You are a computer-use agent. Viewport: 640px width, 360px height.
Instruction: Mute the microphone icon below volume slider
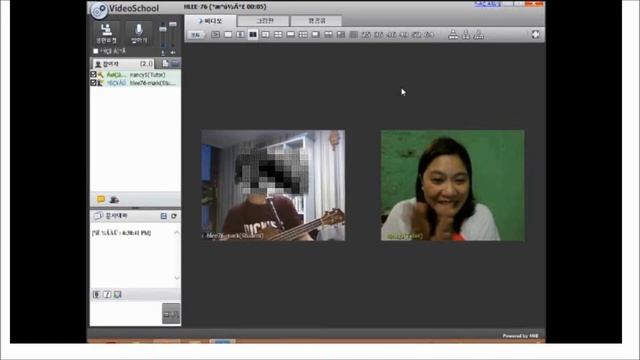tap(163, 53)
